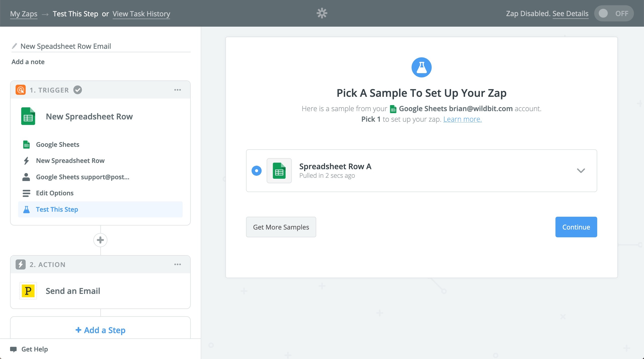Open the Send an Email action step
644x359 pixels.
(x=100, y=291)
